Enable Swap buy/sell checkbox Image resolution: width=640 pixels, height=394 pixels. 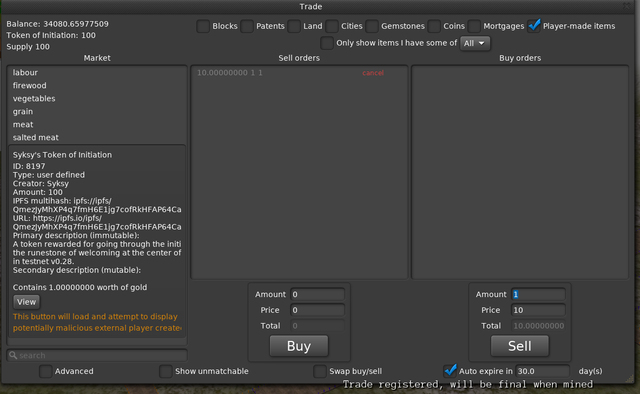pos(320,372)
